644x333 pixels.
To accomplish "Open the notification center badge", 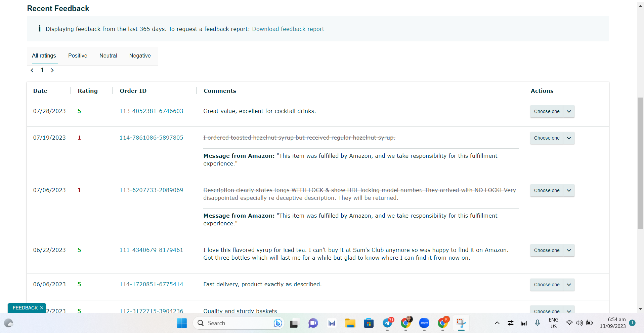I will point(632,323).
